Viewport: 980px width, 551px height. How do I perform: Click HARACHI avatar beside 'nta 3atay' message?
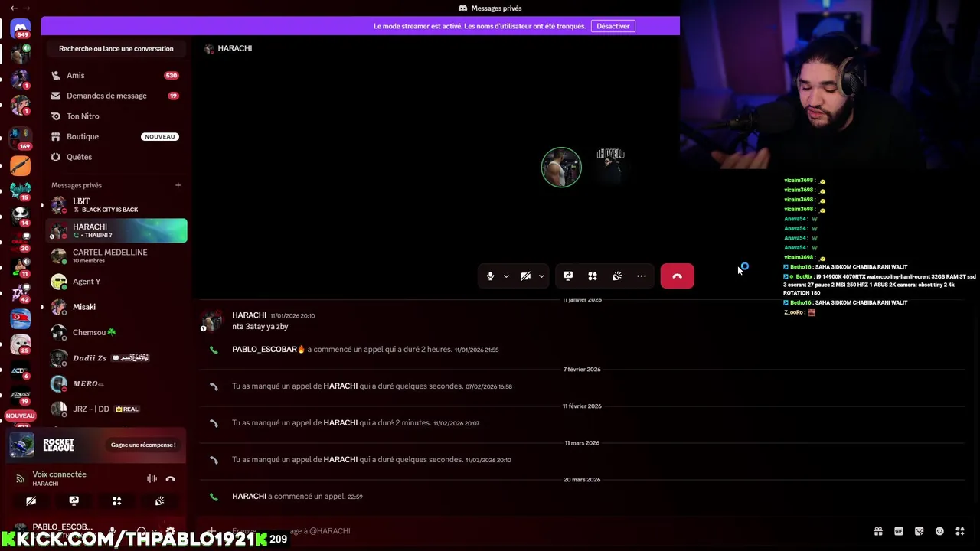click(x=212, y=321)
